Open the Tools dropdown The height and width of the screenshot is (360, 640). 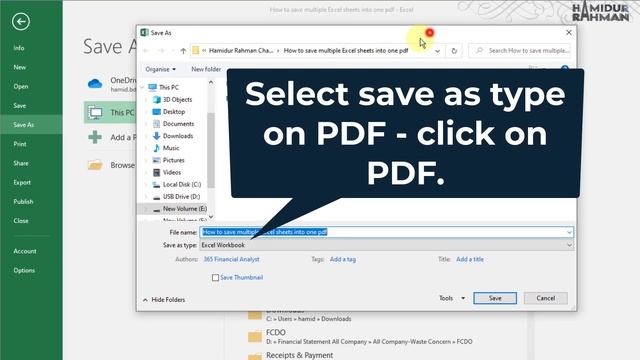(452, 298)
